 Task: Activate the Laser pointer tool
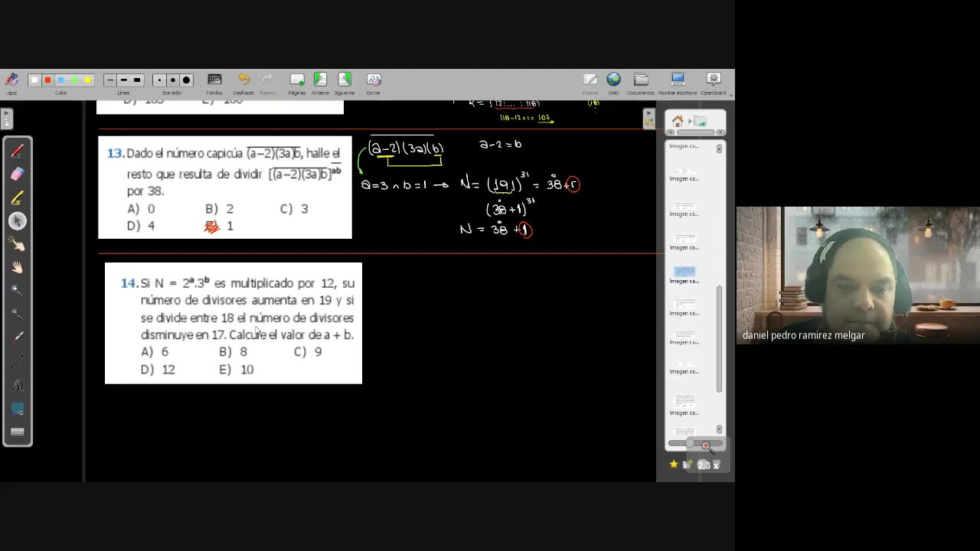(x=18, y=337)
